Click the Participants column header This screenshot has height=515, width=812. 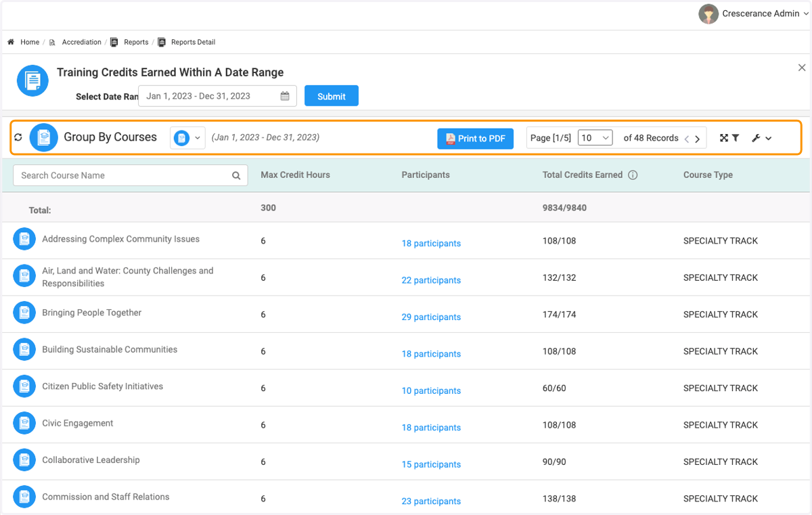[426, 175]
